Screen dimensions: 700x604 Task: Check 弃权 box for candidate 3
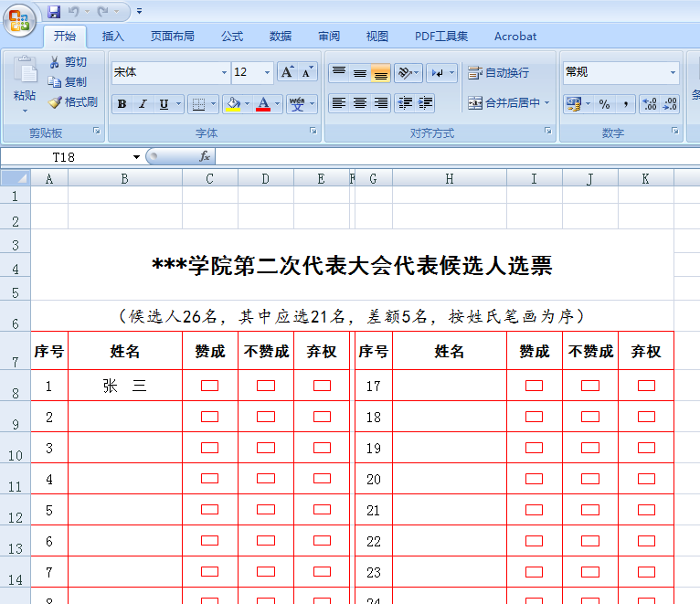coord(322,448)
